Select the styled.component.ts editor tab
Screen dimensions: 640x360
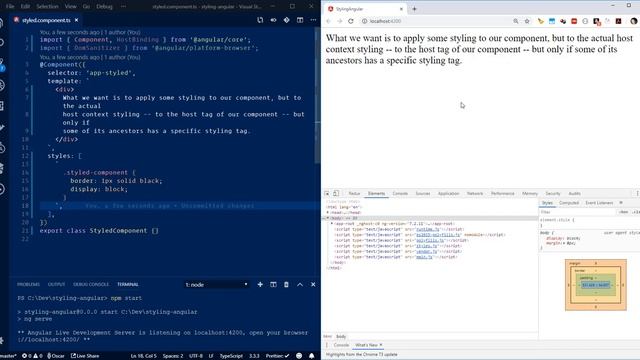click(x=46, y=20)
